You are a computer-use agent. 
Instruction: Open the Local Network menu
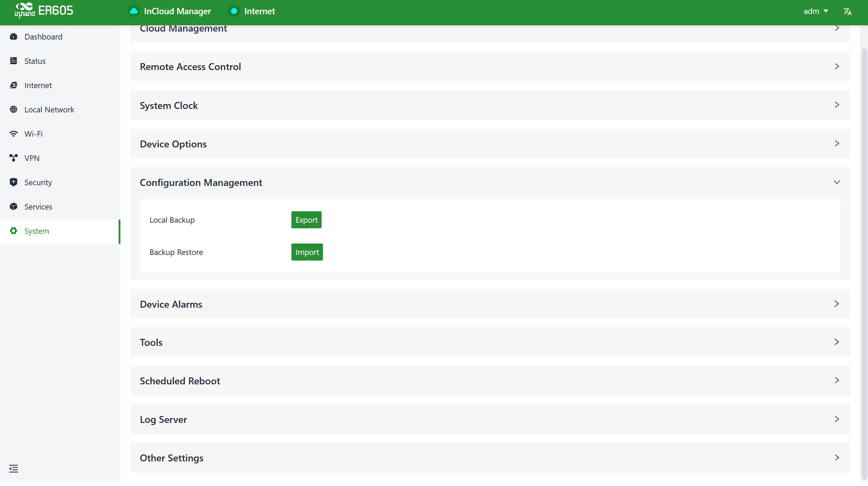(60, 110)
